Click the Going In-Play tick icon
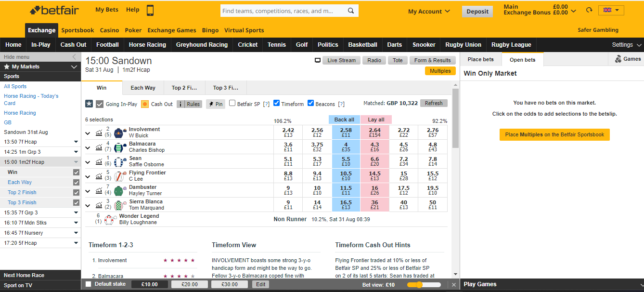644x292 pixels. coord(100,104)
